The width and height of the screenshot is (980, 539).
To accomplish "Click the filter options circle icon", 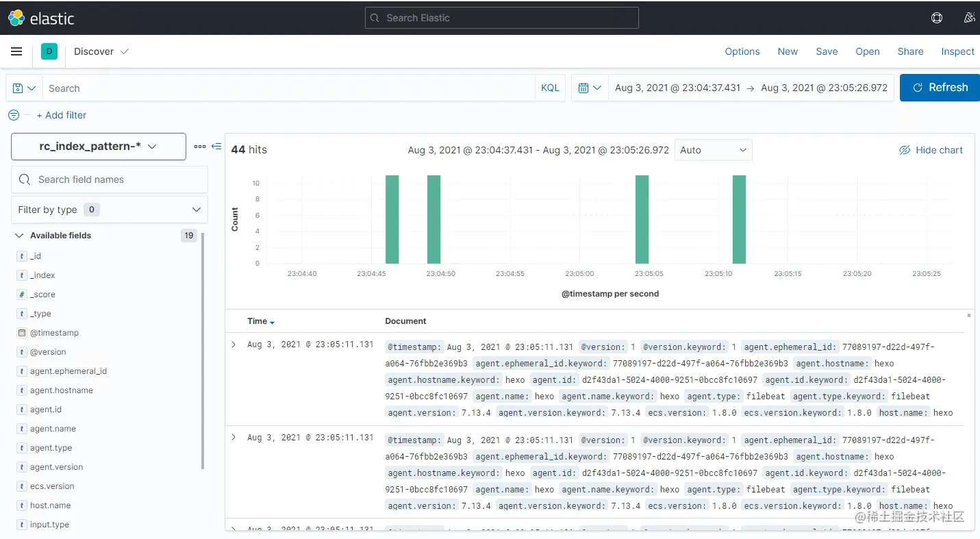I will [14, 115].
